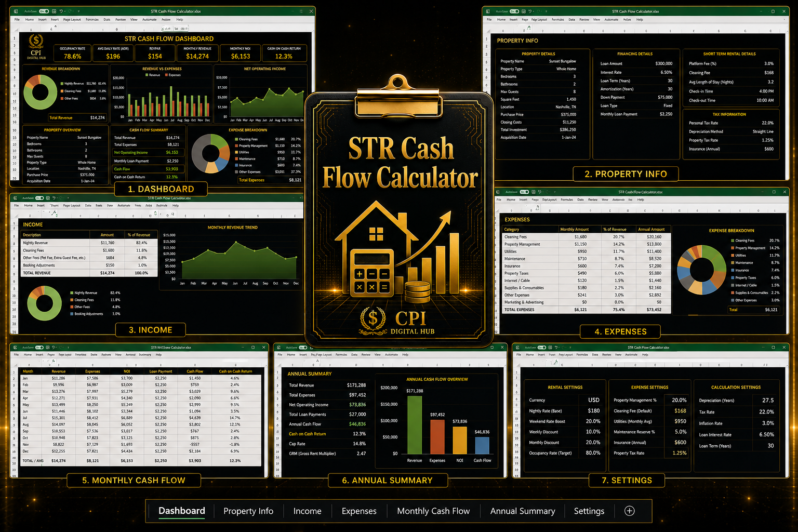Click green Revenue bar in Annual Cash Flow chart
This screenshot has height=532, width=798.
point(415,425)
